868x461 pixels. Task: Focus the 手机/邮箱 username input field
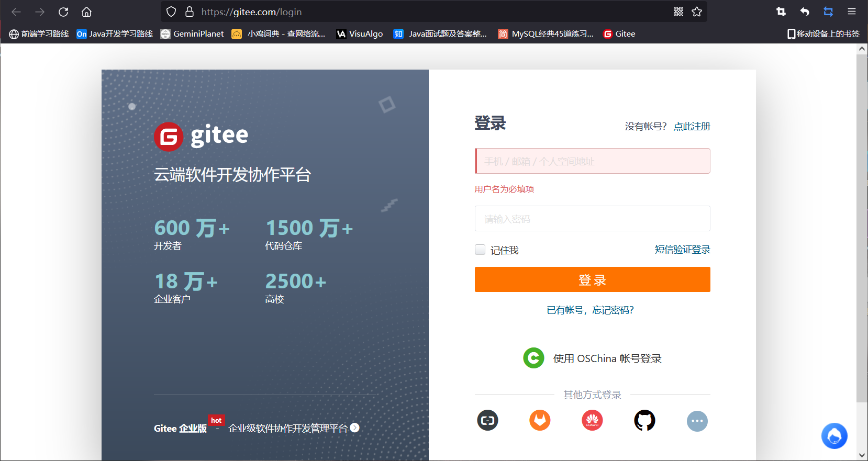click(592, 161)
